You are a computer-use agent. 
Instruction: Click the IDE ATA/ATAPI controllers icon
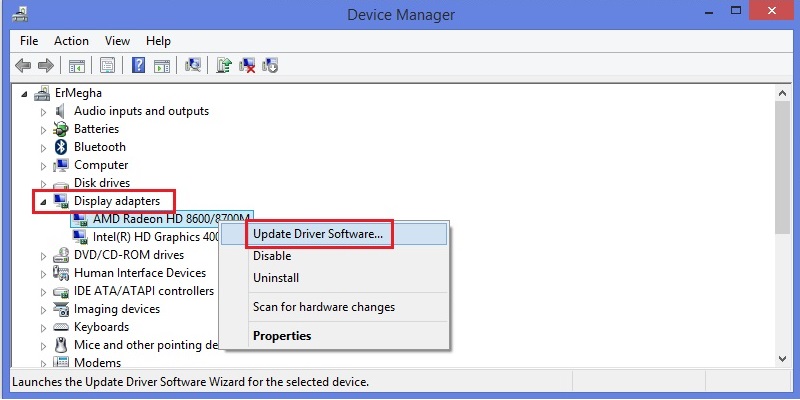coord(61,291)
